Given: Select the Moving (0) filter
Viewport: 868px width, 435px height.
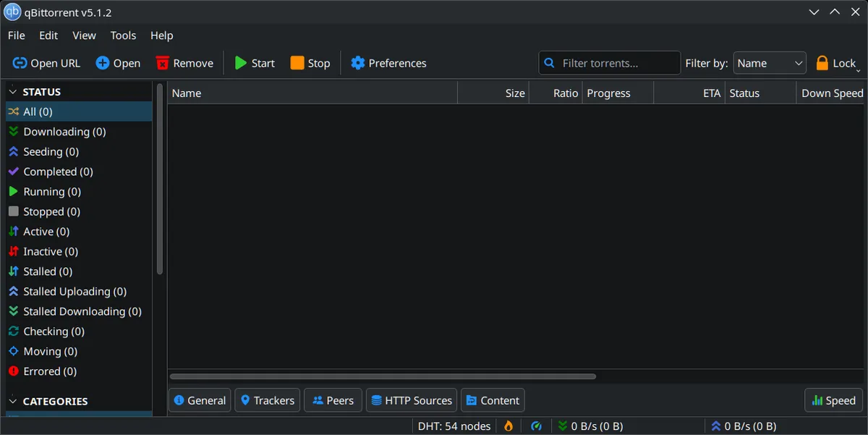Looking at the screenshot, I should click(x=79, y=351).
